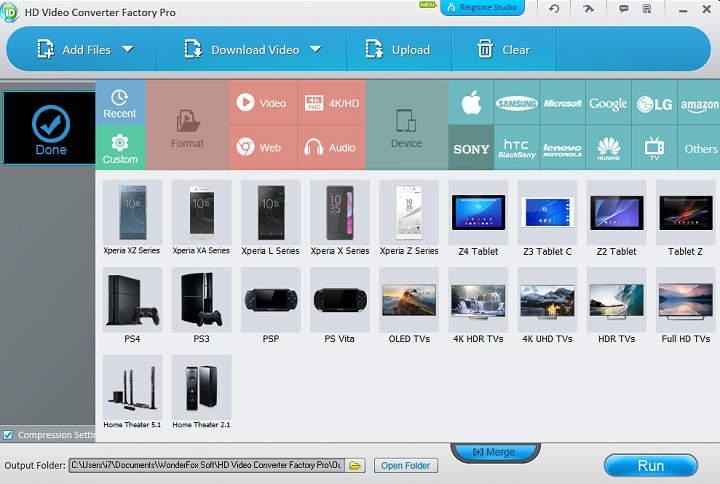The height and width of the screenshot is (484, 720).
Task: Pick the Z2 Tablet profile
Action: click(x=616, y=218)
